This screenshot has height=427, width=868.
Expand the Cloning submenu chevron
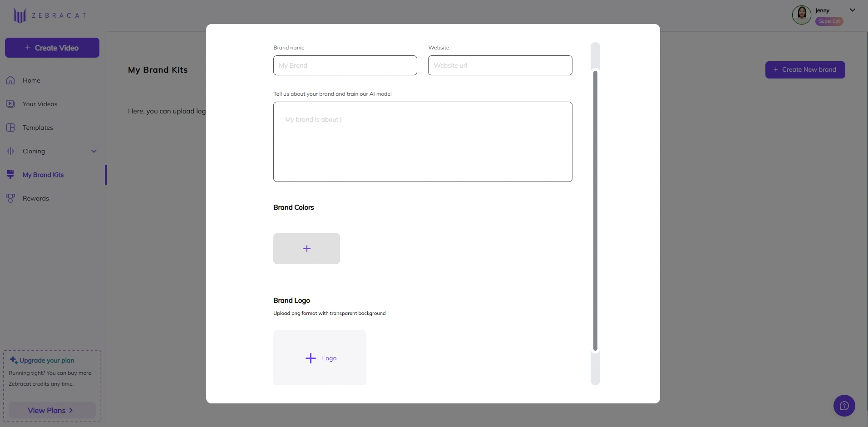tap(94, 151)
